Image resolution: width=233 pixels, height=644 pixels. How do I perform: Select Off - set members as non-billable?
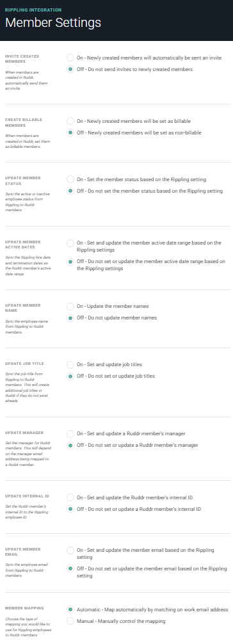coord(70,133)
